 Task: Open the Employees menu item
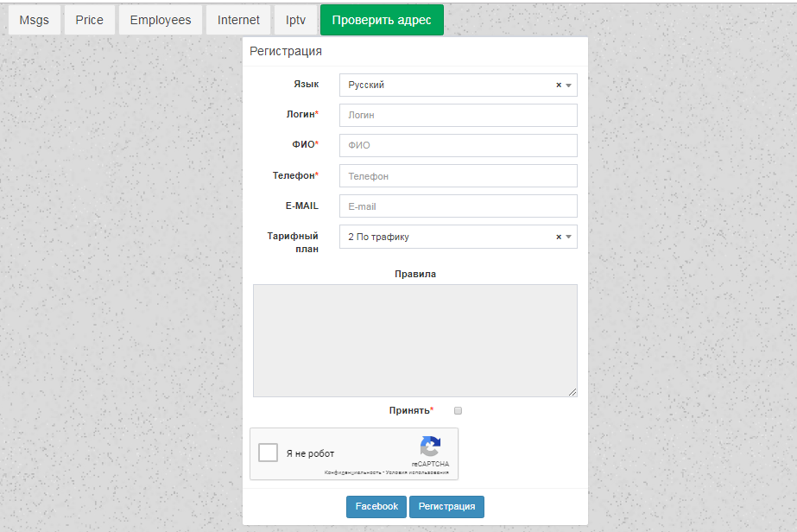pyautogui.click(x=161, y=20)
